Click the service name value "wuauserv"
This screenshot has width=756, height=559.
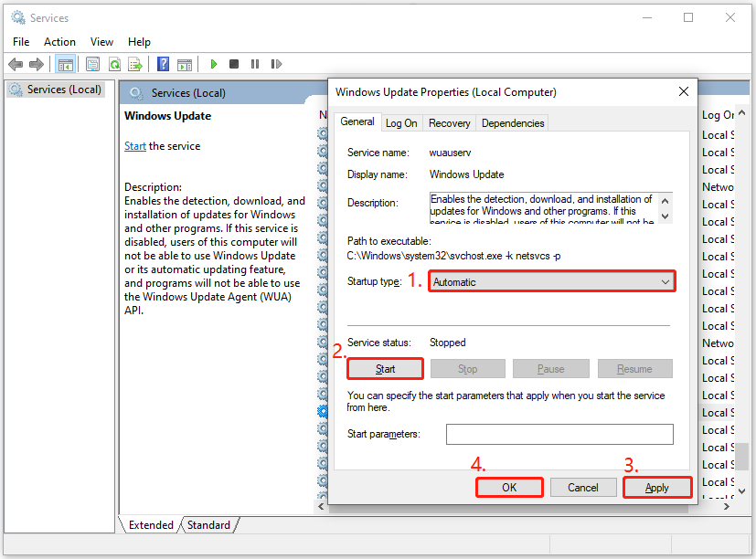tap(451, 153)
